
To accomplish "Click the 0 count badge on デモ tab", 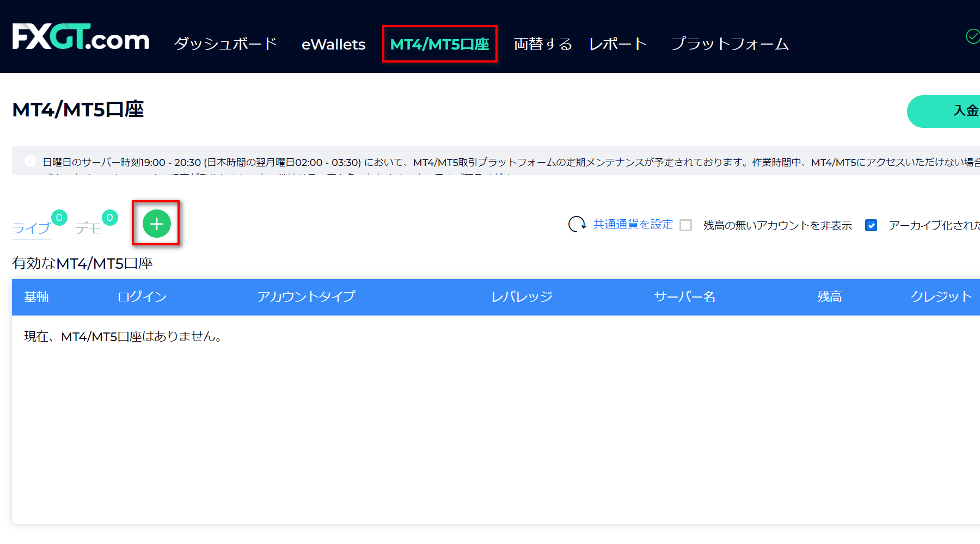I will pyautogui.click(x=110, y=218).
